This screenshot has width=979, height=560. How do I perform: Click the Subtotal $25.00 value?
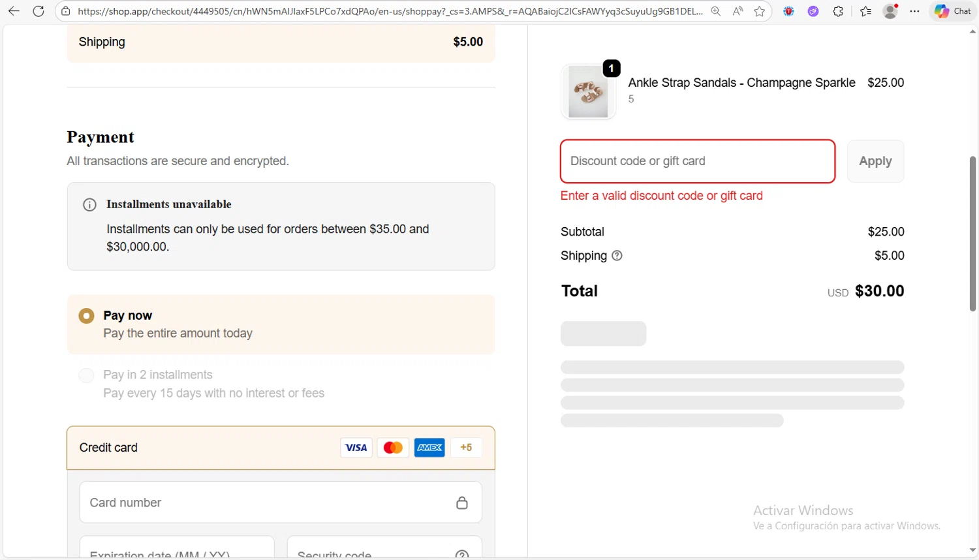coord(886,232)
